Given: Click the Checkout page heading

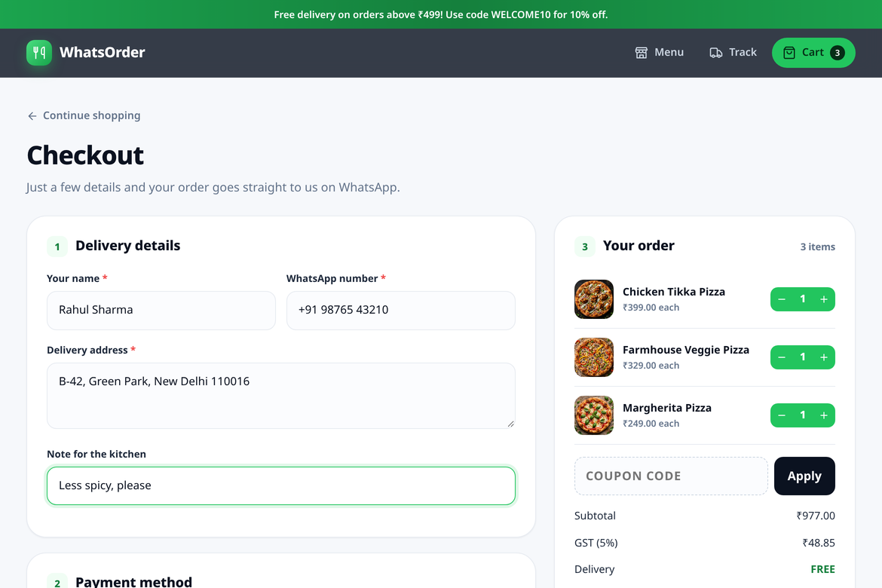Looking at the screenshot, I should tap(85, 155).
